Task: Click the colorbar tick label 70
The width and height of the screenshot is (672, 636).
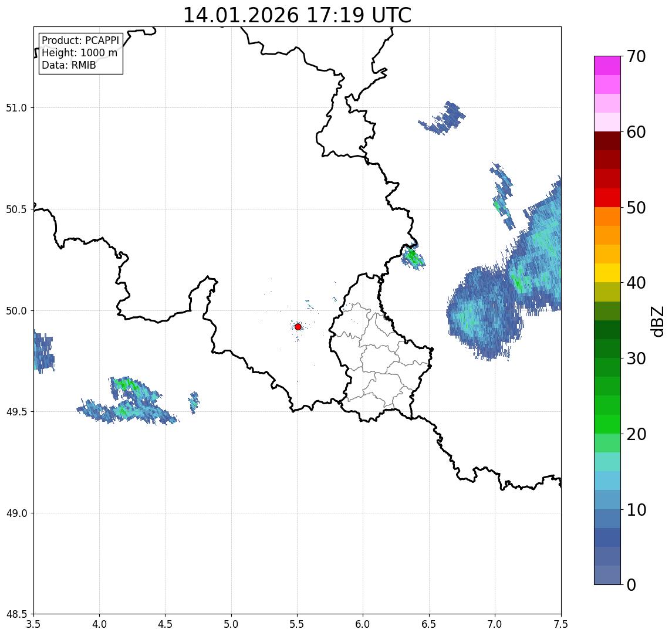Action: click(x=636, y=56)
